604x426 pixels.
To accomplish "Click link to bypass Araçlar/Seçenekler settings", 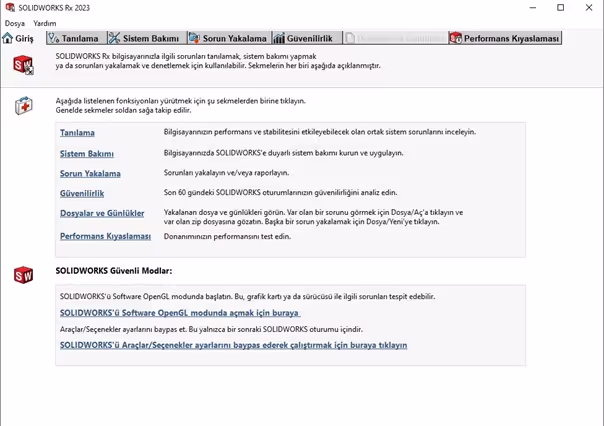I will pos(233,345).
